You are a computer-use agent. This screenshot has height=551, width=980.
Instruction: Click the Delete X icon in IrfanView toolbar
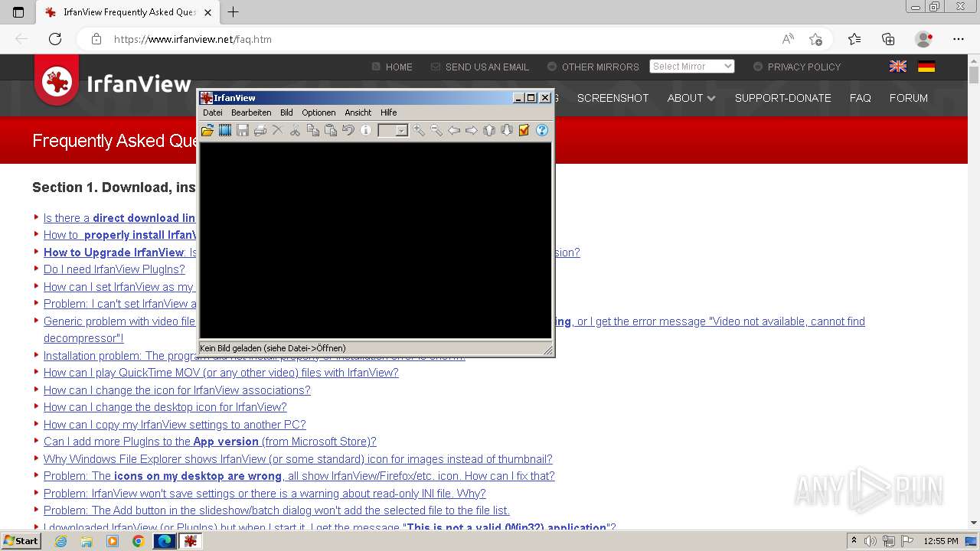coord(278,131)
